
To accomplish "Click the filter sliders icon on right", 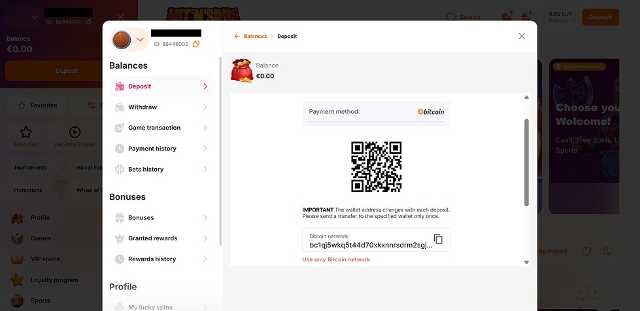I will 607,251.
